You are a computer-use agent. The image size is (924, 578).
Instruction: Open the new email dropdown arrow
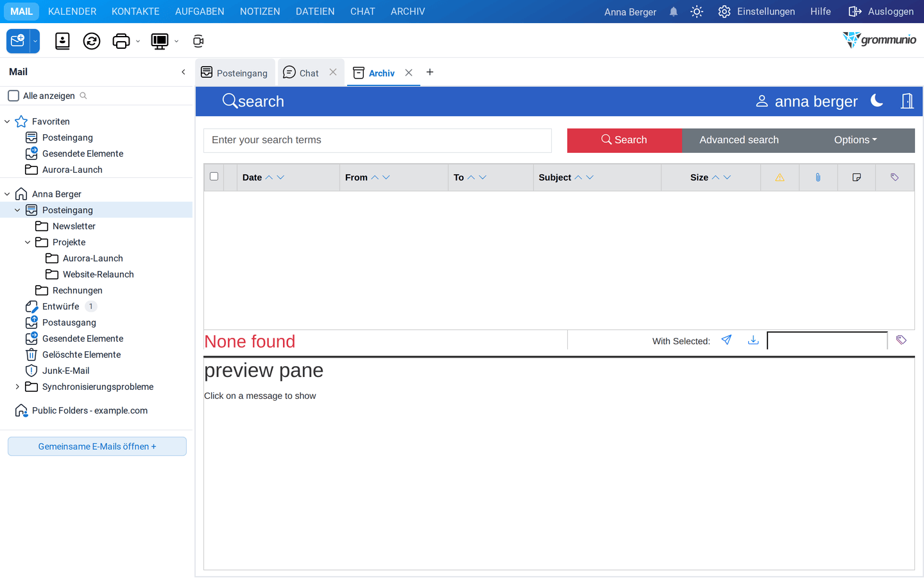[x=35, y=41]
